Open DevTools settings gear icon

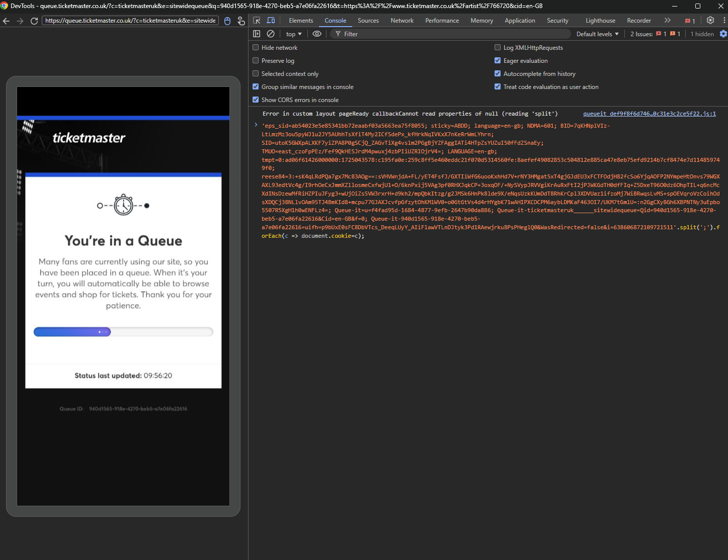[710, 21]
